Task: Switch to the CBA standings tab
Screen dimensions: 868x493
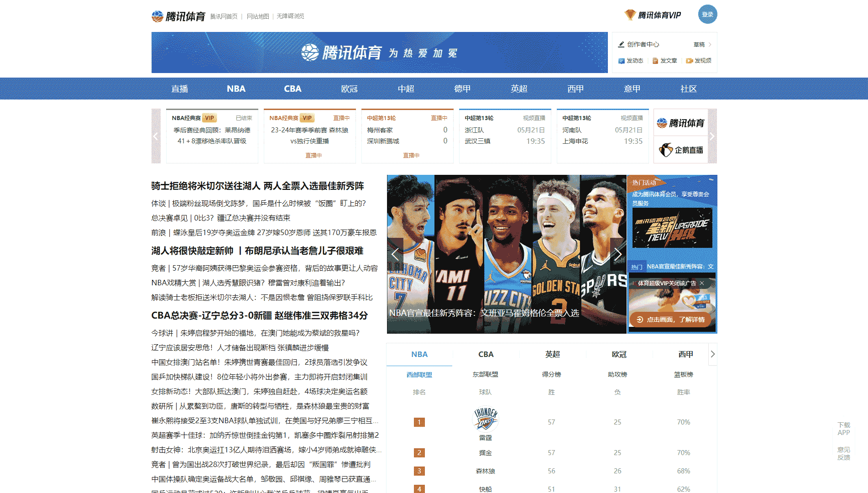Action: (486, 354)
